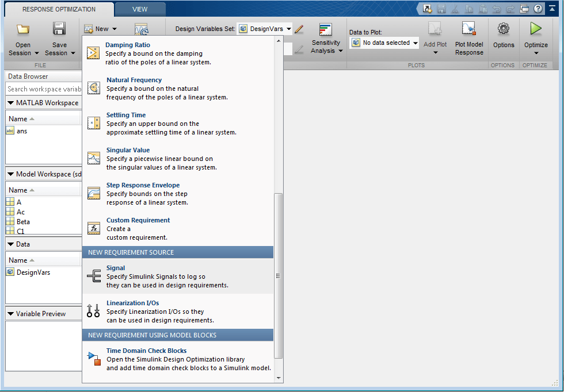Click the pencil icon beside the DesignVars set
Screen dimensions: 564x392
tap(299, 29)
